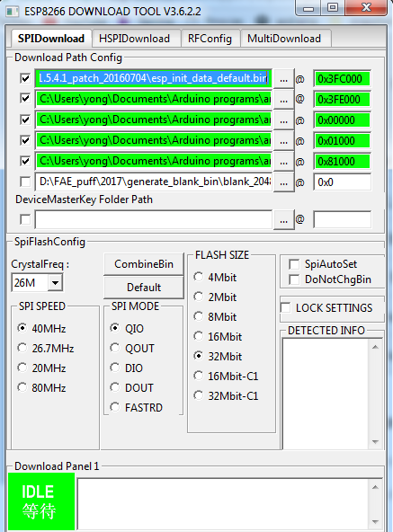Click browse button next to 0x3FE000 address
393x532 pixels.
click(283, 100)
